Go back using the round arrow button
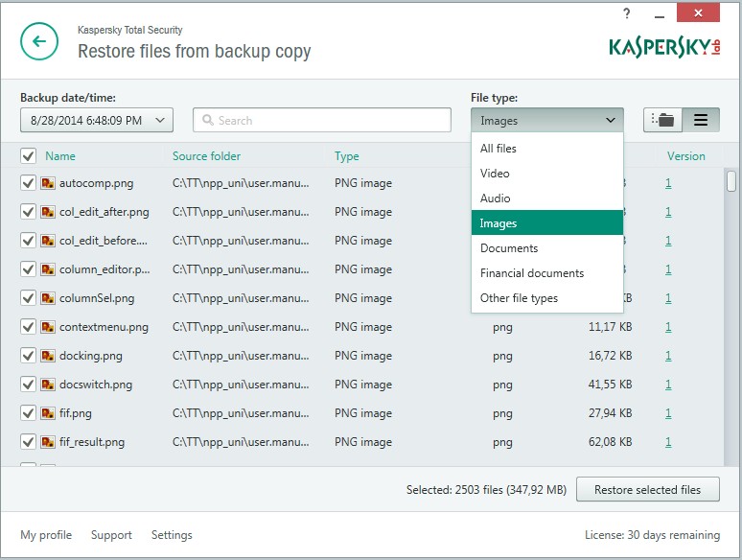742x560 pixels. point(39,41)
